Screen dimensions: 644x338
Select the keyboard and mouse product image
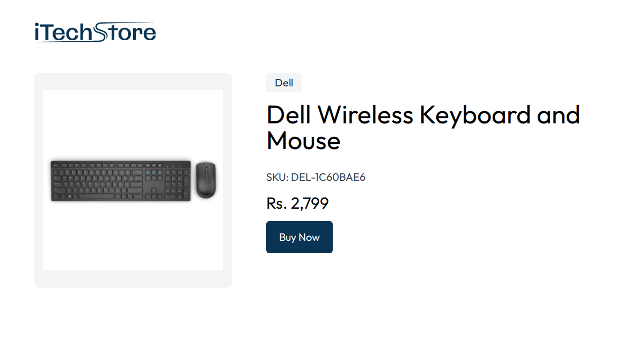pos(133,180)
